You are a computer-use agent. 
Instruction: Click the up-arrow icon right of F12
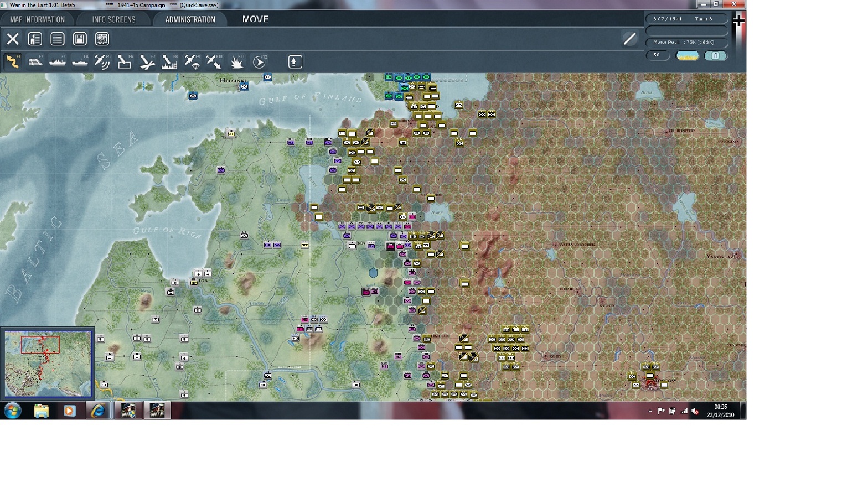point(295,61)
